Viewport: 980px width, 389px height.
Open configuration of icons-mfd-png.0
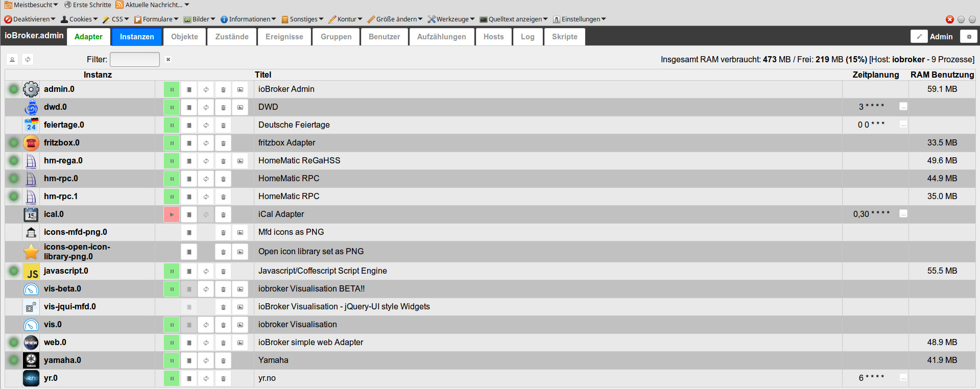pos(189,232)
